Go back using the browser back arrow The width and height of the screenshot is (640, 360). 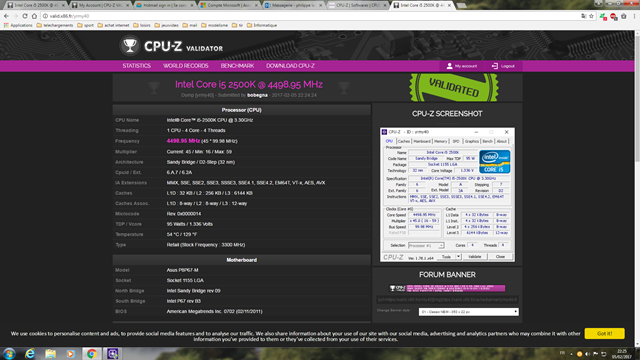6,16
